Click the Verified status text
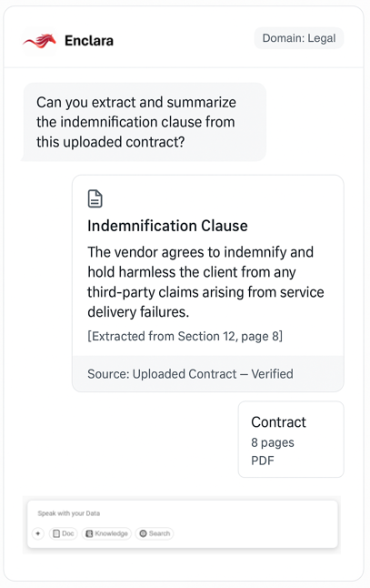370x588 pixels. [x=272, y=374]
